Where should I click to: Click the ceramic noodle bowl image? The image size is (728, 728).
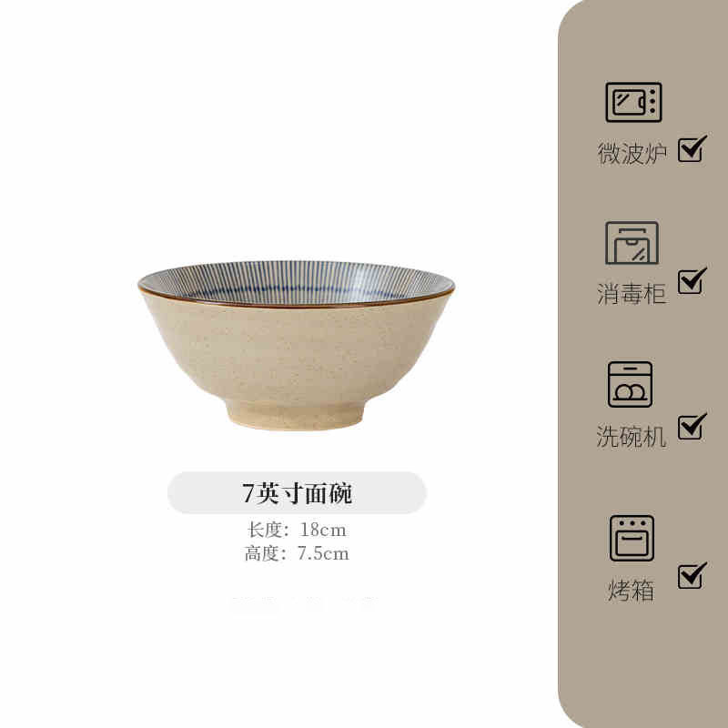(x=297, y=345)
